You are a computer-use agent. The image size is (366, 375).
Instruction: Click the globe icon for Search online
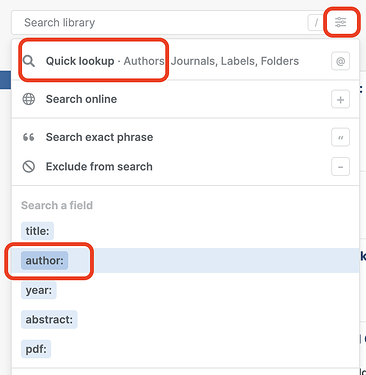pos(29,99)
